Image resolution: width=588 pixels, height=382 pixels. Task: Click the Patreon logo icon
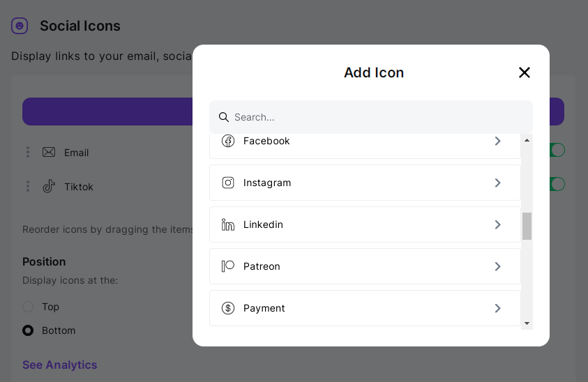[228, 266]
